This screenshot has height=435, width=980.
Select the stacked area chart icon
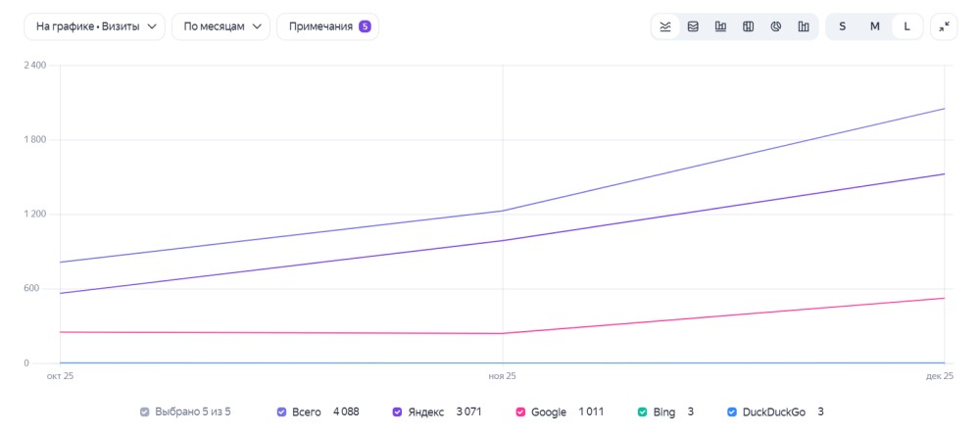693,26
